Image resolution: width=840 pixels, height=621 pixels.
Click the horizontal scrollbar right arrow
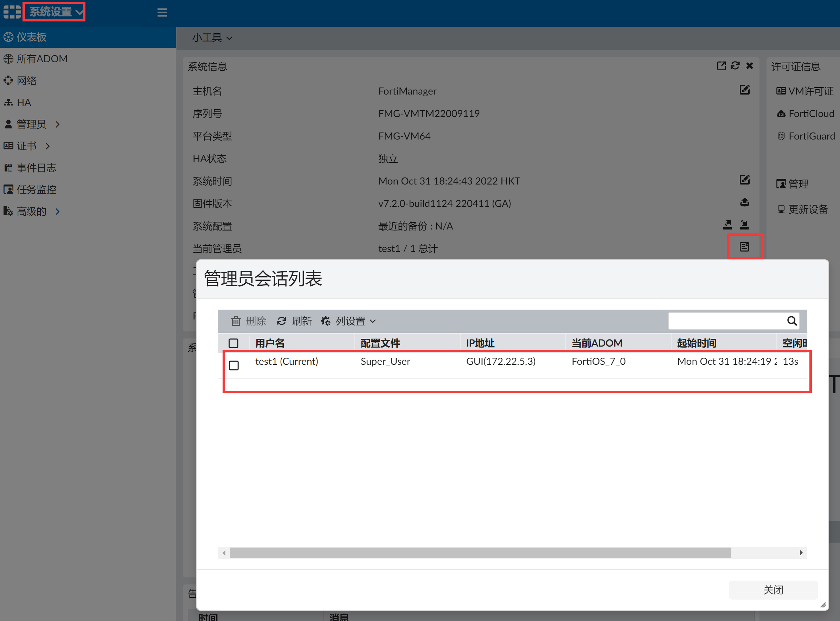pyautogui.click(x=801, y=552)
